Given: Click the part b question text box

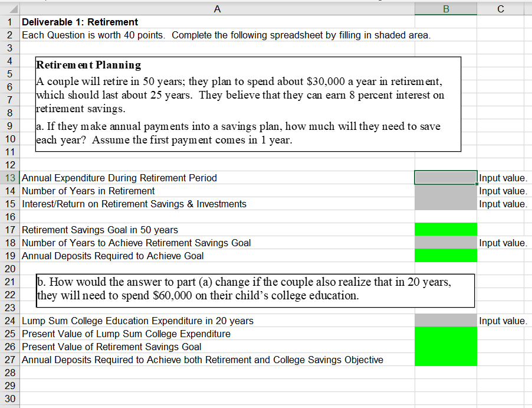Looking at the screenshot, I should 254,289.
